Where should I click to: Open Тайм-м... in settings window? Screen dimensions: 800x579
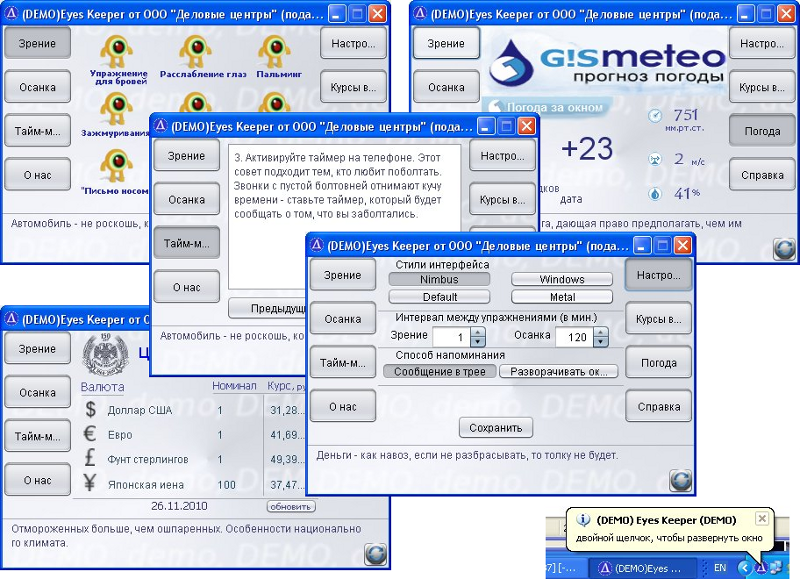coord(343,363)
